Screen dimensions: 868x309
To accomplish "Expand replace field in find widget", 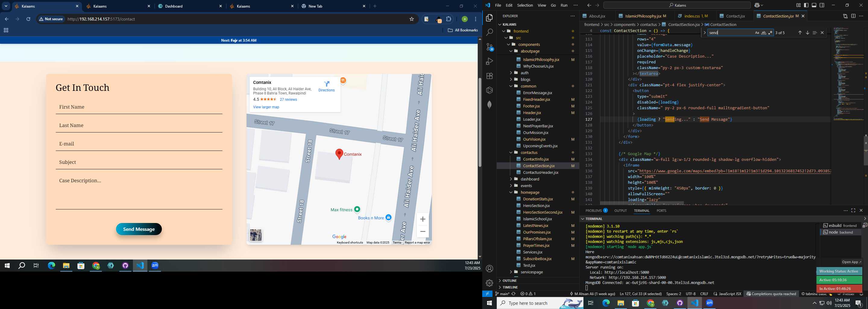I will pyautogui.click(x=704, y=33).
